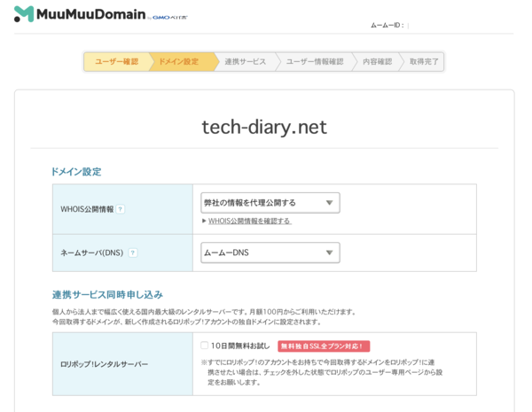This screenshot has width=532, height=412.
Task: Click the ロリポップ!レンタルサーバー label
Action: pos(104,364)
